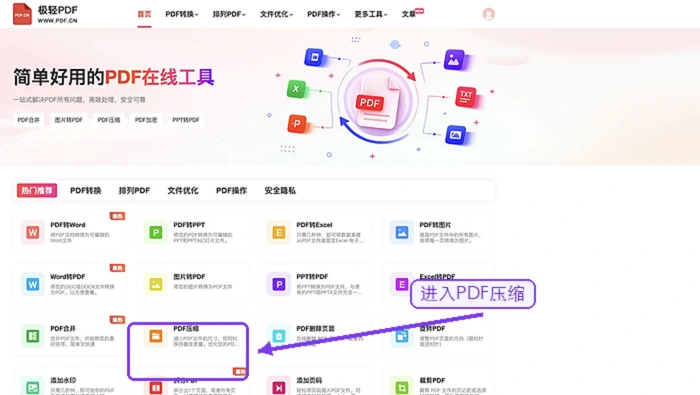This screenshot has width=700, height=395.
Task: Expand the PDF操作 dropdown in top navigation
Action: 323,14
